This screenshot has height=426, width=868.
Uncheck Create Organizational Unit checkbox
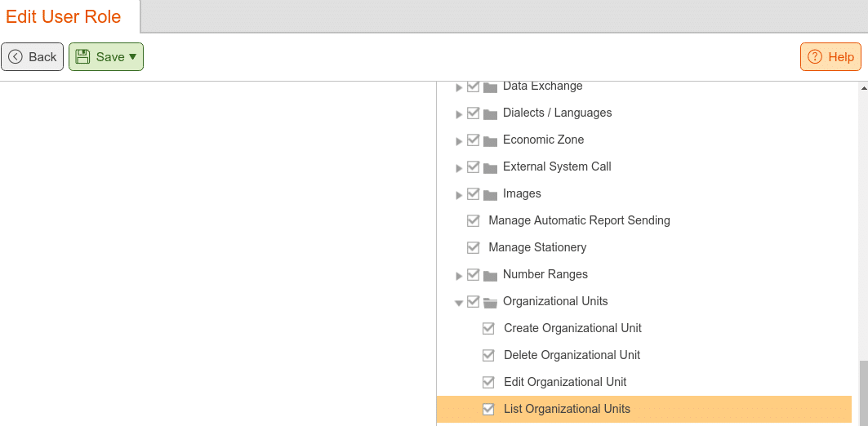[488, 329]
